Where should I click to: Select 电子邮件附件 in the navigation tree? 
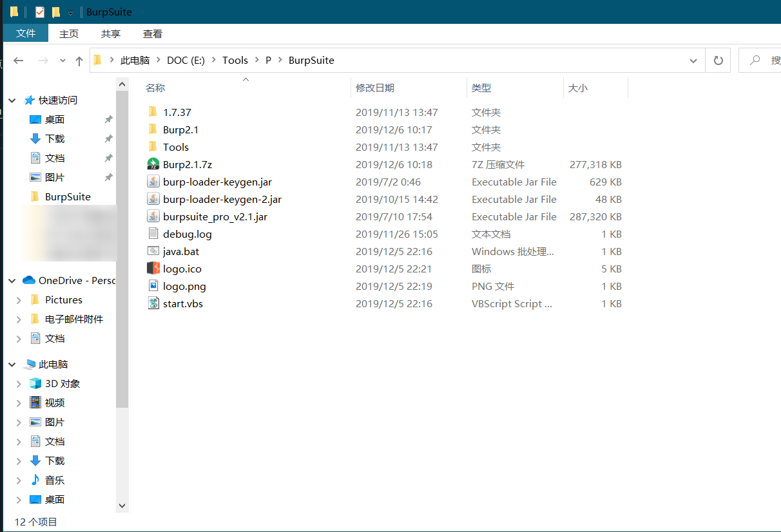click(x=73, y=319)
